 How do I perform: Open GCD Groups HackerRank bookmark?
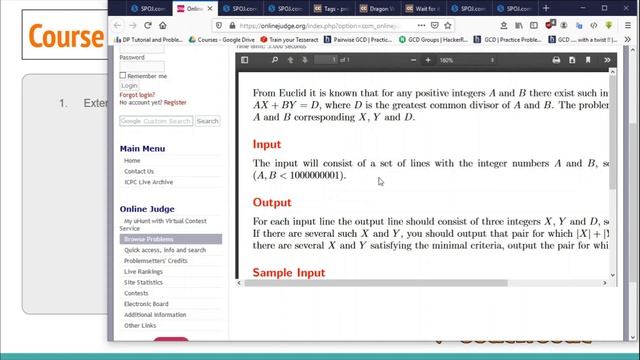pyautogui.click(x=433, y=40)
